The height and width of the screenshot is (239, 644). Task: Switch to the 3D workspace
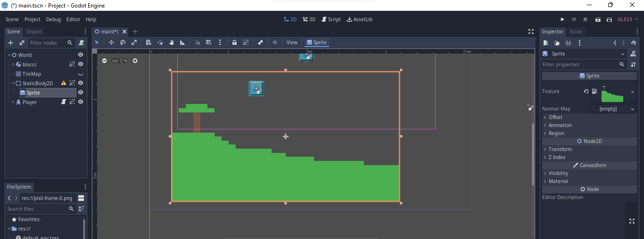click(x=309, y=19)
